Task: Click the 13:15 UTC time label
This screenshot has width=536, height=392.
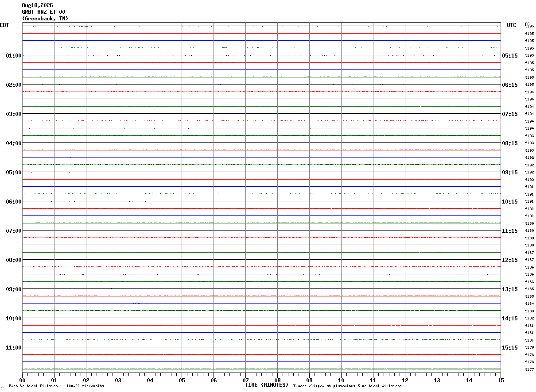Action: click(510, 289)
